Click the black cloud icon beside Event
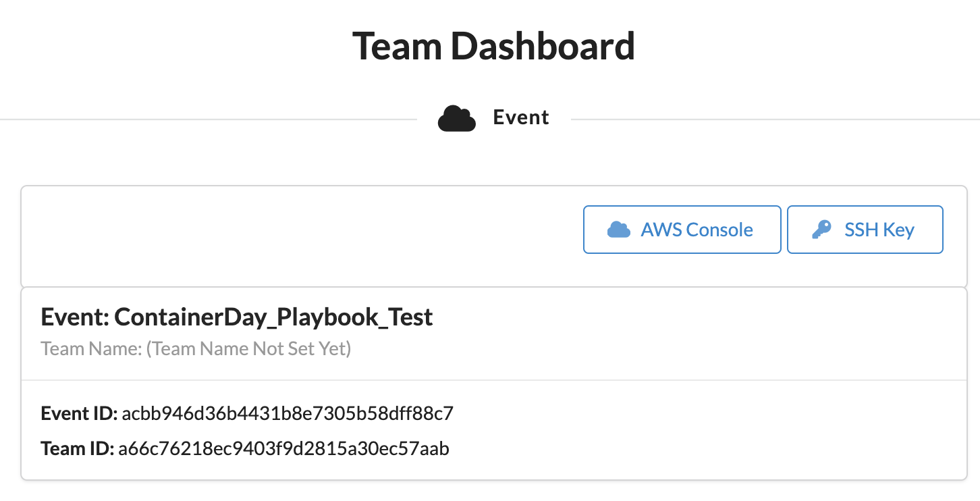The image size is (980, 501). [x=457, y=118]
